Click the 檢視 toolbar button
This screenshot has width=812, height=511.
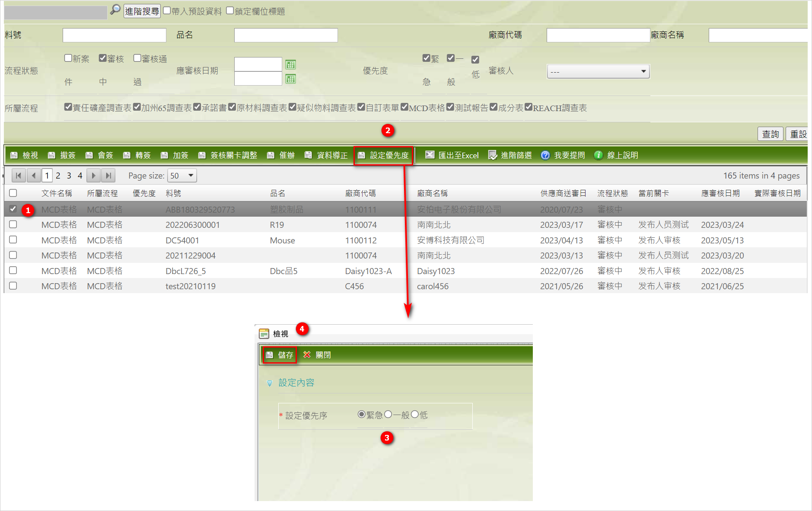[x=24, y=155]
